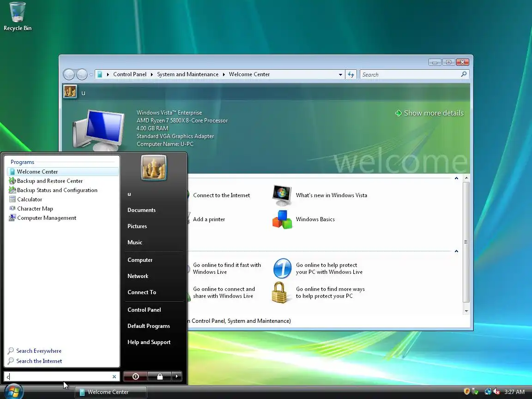
Task: Open Default Programs from the Start menu
Action: coord(149,326)
